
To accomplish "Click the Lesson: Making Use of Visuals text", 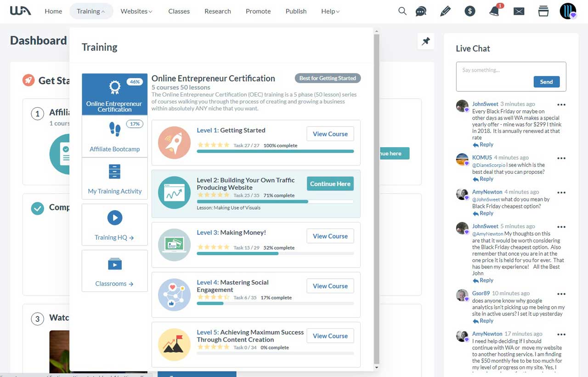I will pos(228,208).
